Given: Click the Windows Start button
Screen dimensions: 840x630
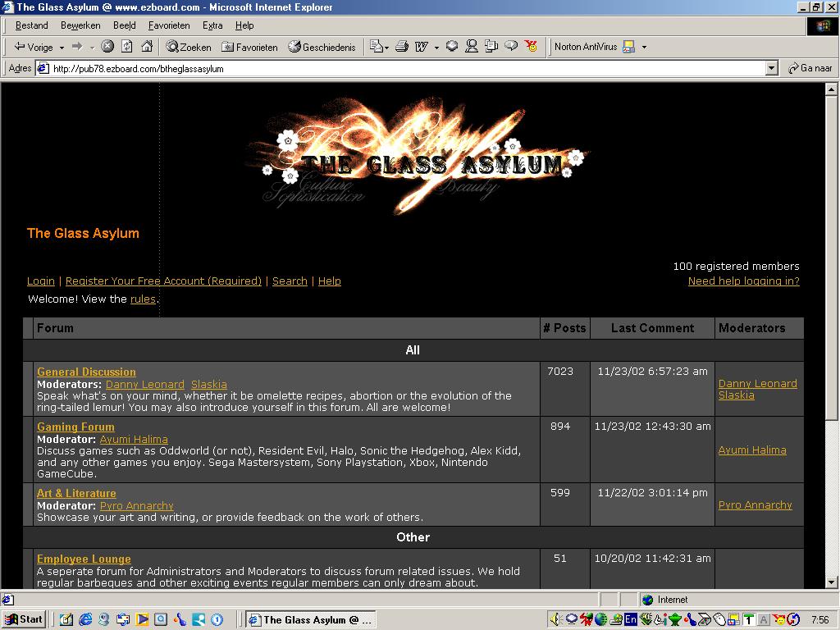Looking at the screenshot, I should point(24,619).
